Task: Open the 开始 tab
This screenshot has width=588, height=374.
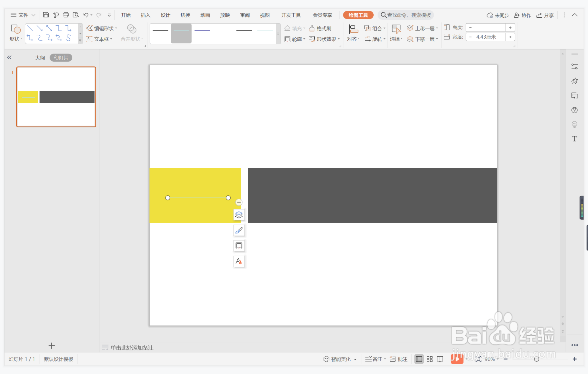Action: pos(126,15)
